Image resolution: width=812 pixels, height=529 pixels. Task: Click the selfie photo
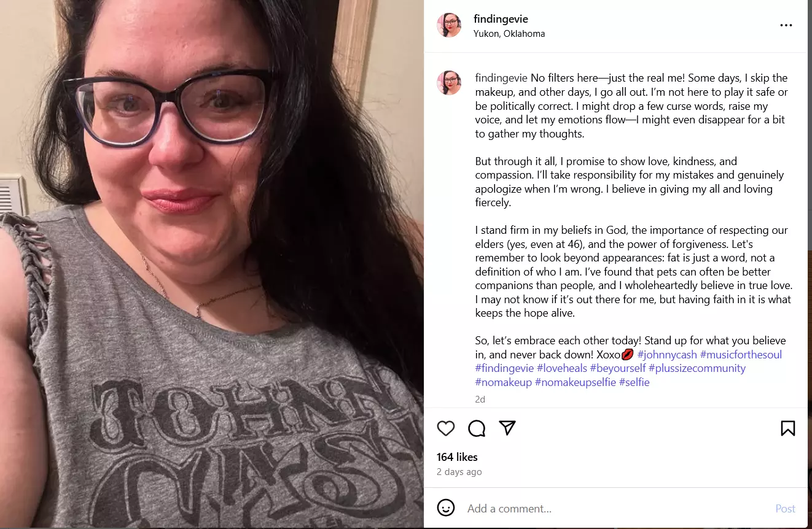pyautogui.click(x=212, y=264)
